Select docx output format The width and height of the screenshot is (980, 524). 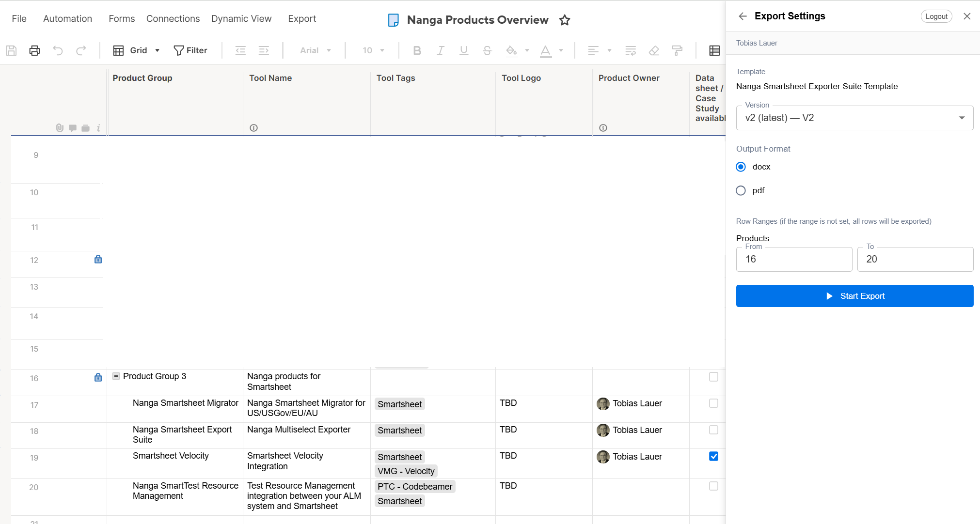pyautogui.click(x=741, y=167)
